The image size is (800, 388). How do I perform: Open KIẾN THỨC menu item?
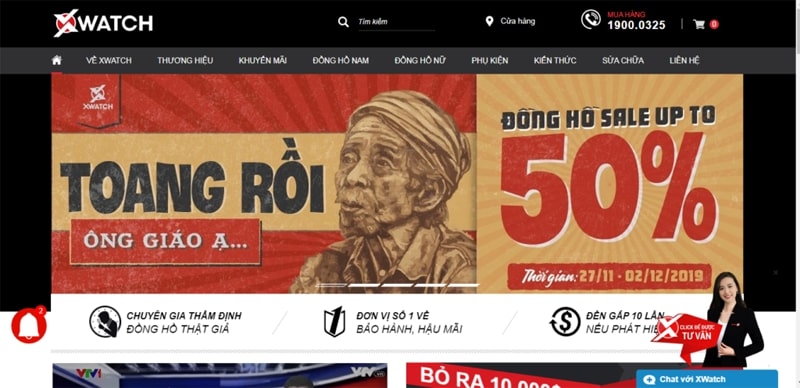click(x=555, y=60)
